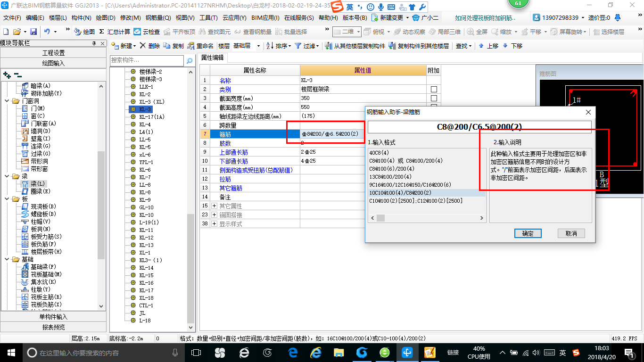Image resolution: width=644 pixels, height=362 pixels.
Task: Open the 钢筋量(Q) menu
Action: (x=158, y=17)
